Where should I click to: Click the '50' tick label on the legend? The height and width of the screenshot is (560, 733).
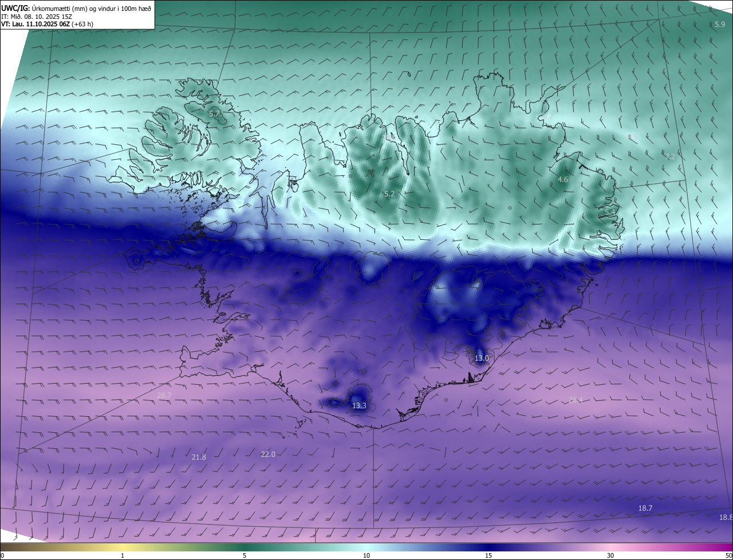(x=728, y=556)
